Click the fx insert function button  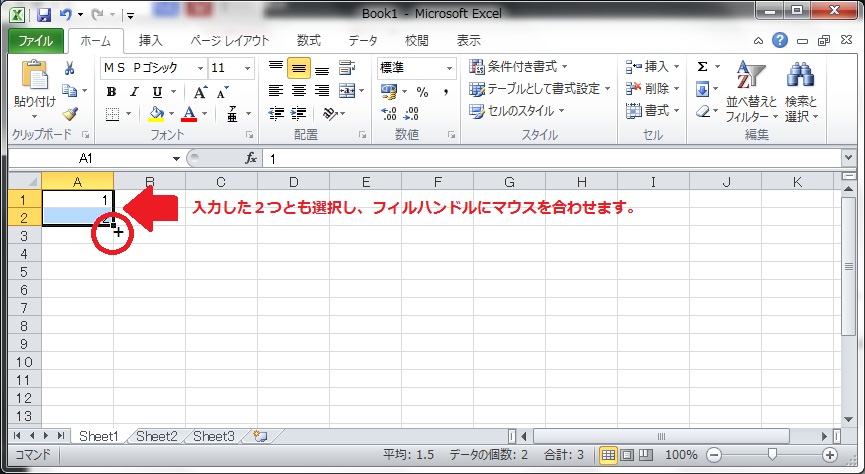251,159
